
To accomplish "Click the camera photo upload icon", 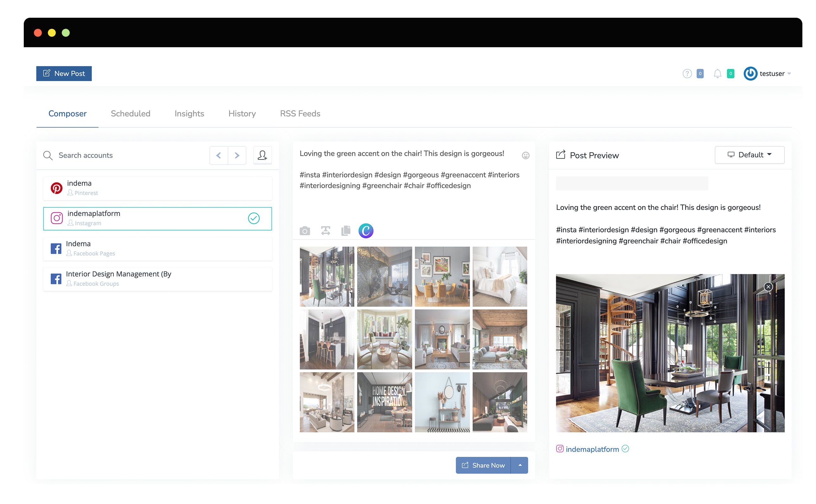I will [305, 231].
